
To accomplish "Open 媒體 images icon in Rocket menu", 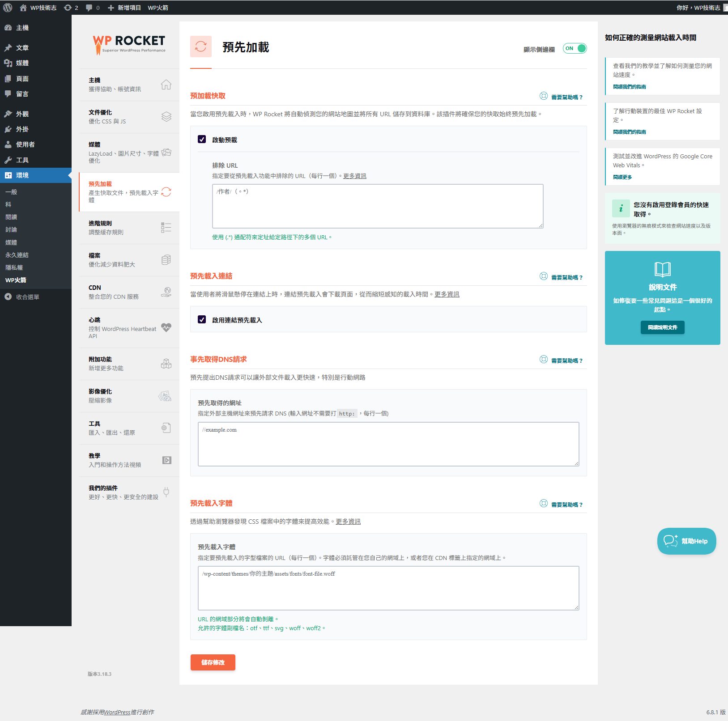I will (166, 153).
